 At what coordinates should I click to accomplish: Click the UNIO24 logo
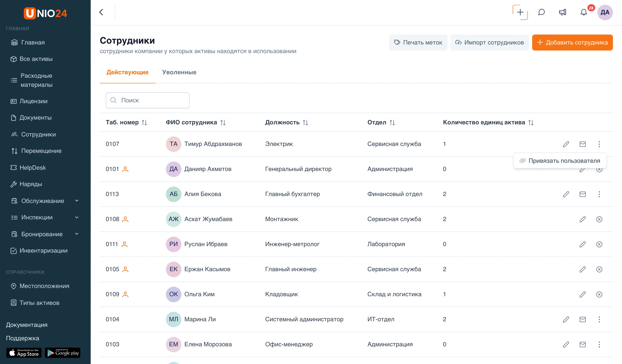(45, 13)
